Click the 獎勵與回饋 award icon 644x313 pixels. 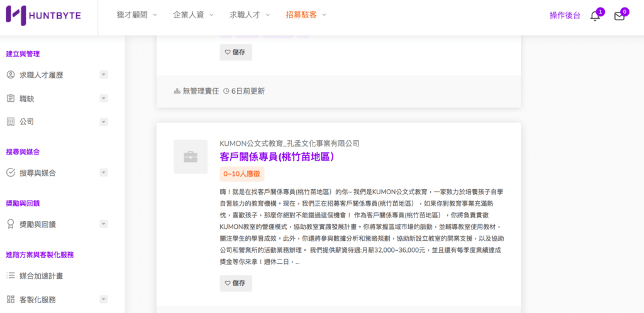point(11,224)
